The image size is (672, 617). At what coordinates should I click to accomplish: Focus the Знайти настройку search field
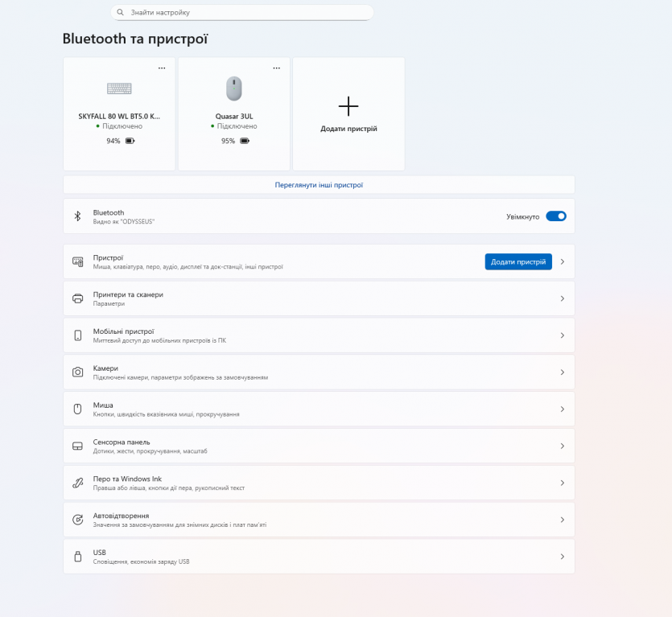249,13
